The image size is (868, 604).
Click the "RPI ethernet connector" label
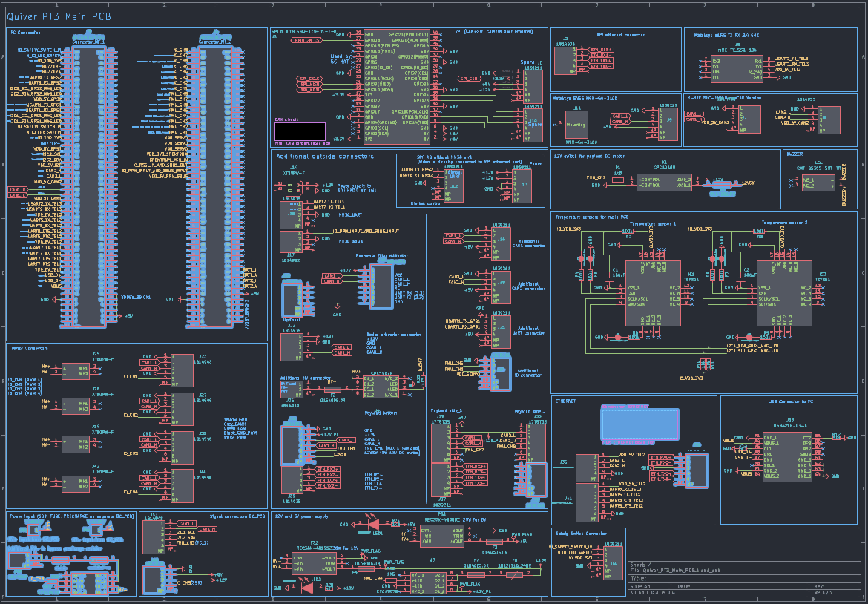(x=620, y=34)
